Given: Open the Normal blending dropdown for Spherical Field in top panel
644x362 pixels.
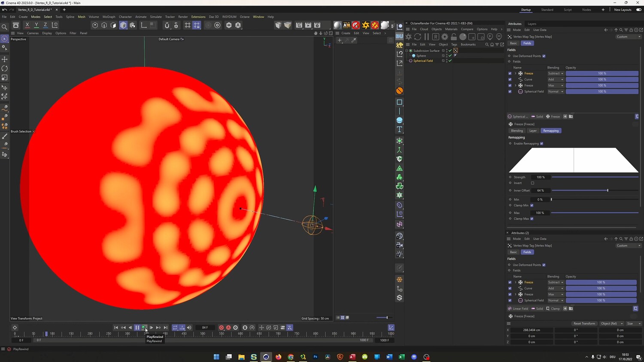Looking at the screenshot, I should click(x=556, y=91).
